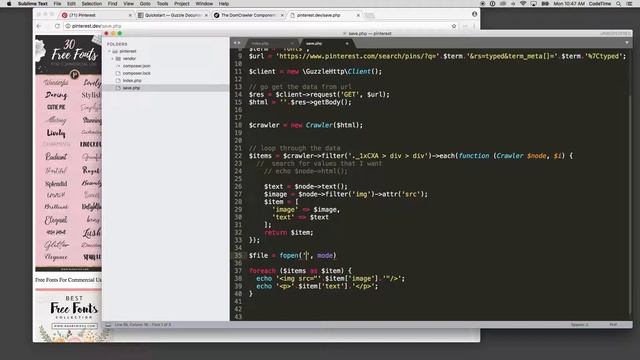Open a new browser tab
640x360 pixels.
click(x=369, y=16)
